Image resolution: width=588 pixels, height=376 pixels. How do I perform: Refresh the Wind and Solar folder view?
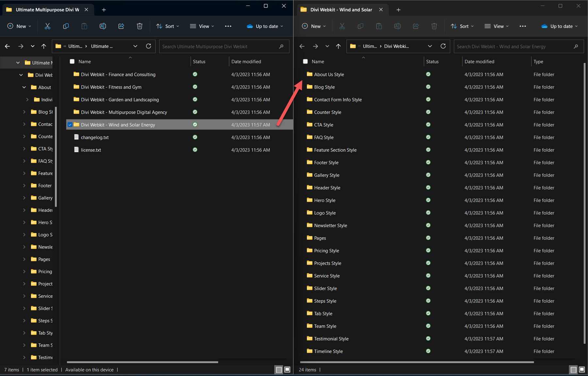point(443,46)
